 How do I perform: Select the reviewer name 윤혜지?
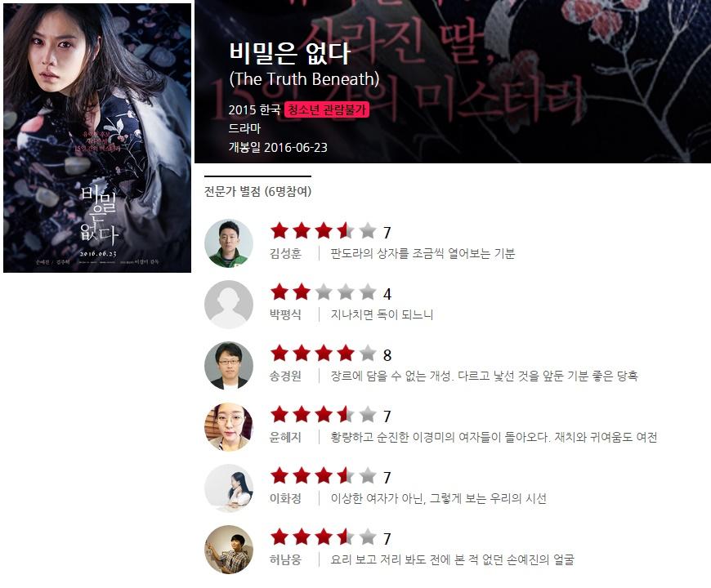(285, 437)
